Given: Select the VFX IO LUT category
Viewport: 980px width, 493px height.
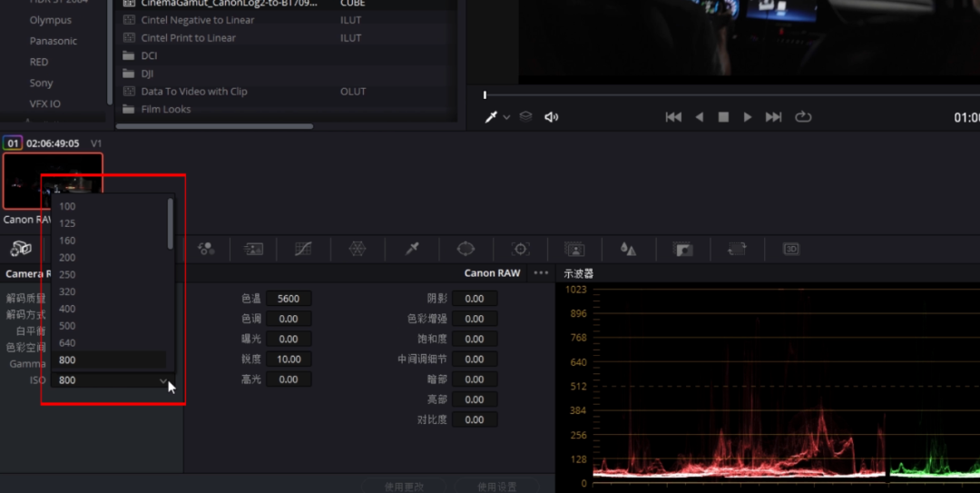Looking at the screenshot, I should (45, 104).
